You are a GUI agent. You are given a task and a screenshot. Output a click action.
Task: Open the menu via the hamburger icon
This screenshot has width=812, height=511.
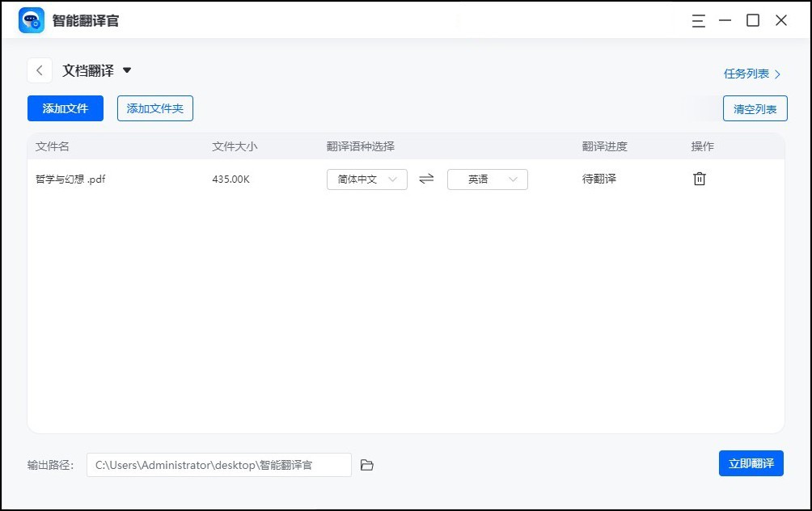coord(698,21)
